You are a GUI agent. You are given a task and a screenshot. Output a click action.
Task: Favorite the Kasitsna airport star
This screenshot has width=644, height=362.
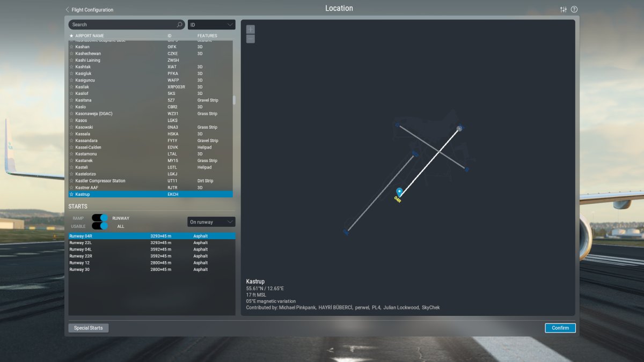click(71, 100)
